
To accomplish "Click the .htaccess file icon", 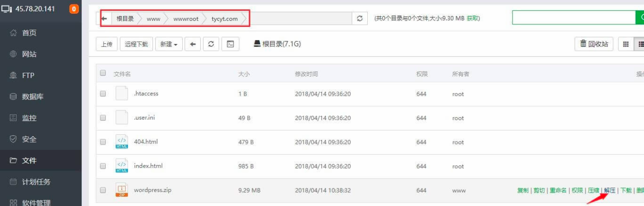I will [x=121, y=94].
